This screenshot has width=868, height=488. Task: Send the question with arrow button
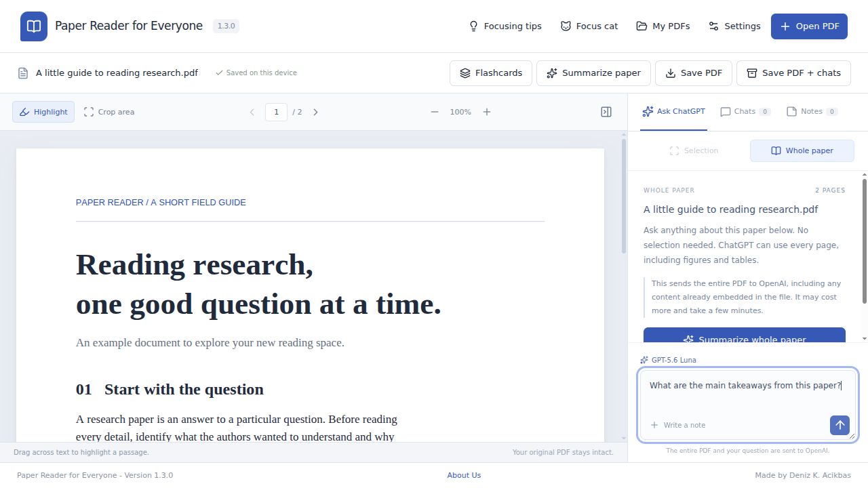[840, 425]
